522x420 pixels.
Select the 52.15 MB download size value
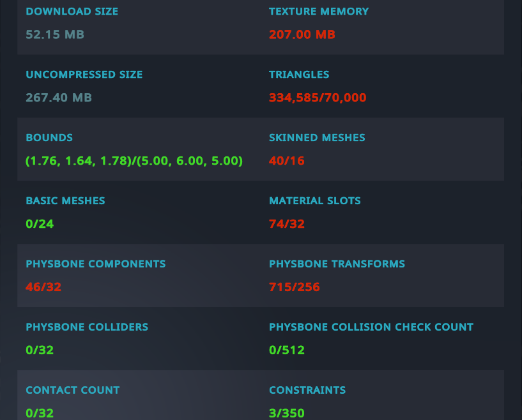point(55,34)
